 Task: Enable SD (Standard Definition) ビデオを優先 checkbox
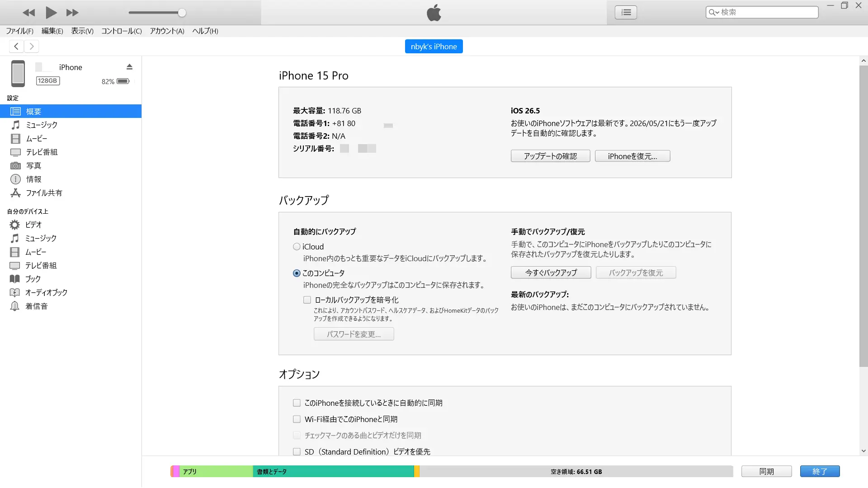point(297,451)
